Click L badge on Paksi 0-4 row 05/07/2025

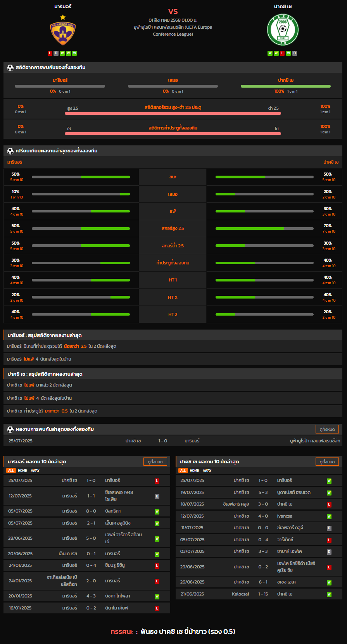click(329, 540)
